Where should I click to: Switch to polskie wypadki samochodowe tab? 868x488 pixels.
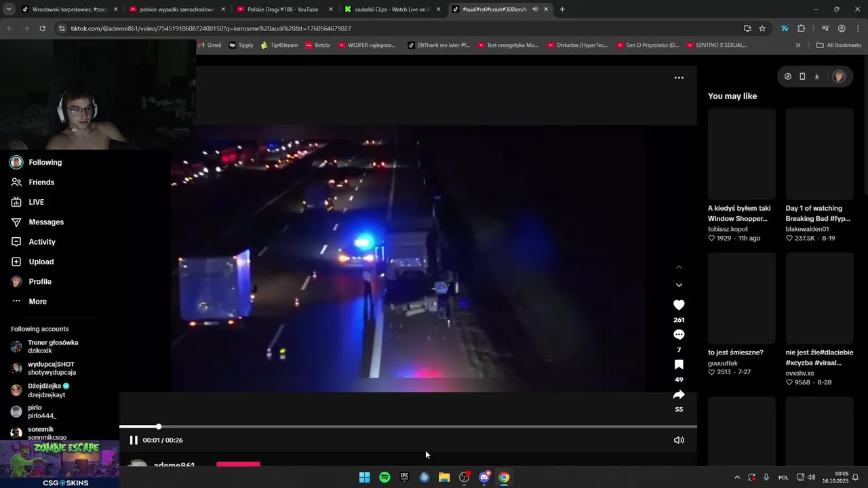177,9
